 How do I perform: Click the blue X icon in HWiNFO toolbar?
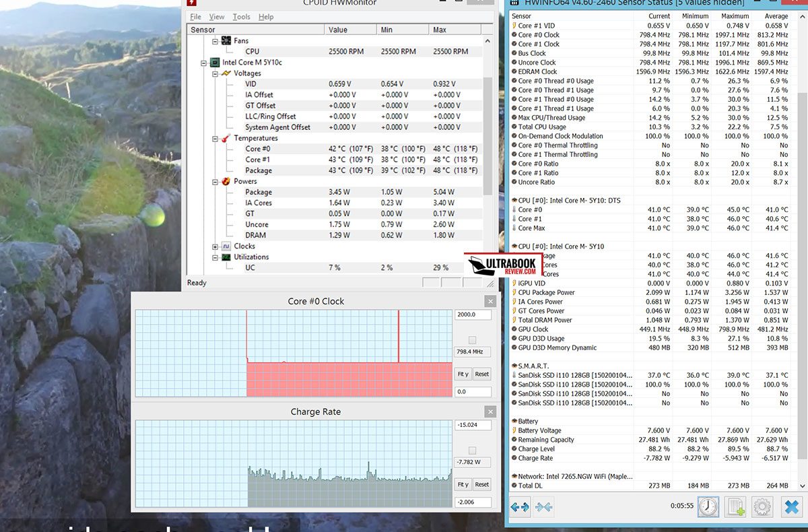pos(790,506)
